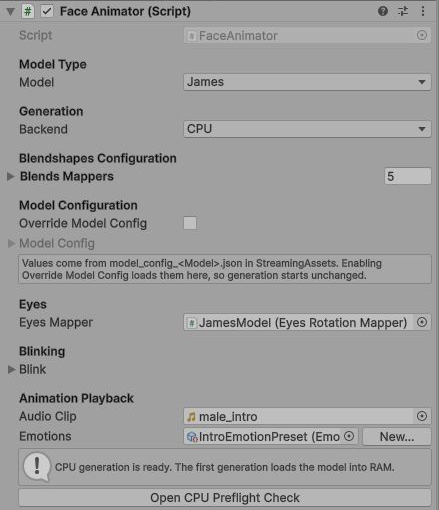Open the Model dropdown showing James

[x=307, y=82]
